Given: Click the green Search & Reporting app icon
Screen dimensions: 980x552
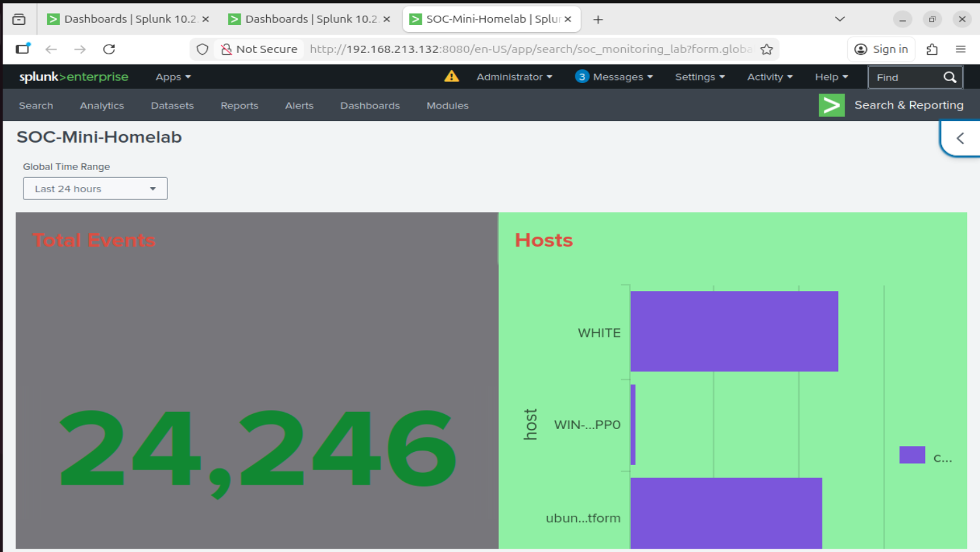Looking at the screenshot, I should [x=832, y=105].
